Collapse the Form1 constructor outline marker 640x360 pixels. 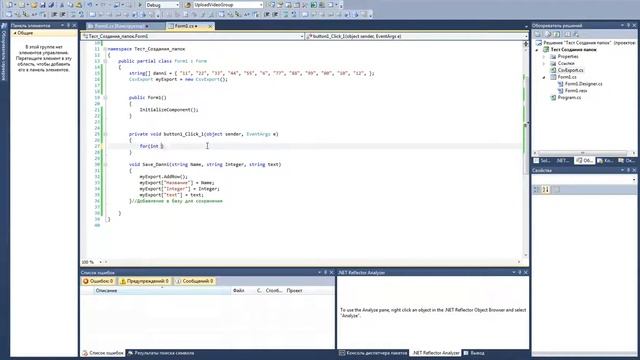click(x=105, y=98)
